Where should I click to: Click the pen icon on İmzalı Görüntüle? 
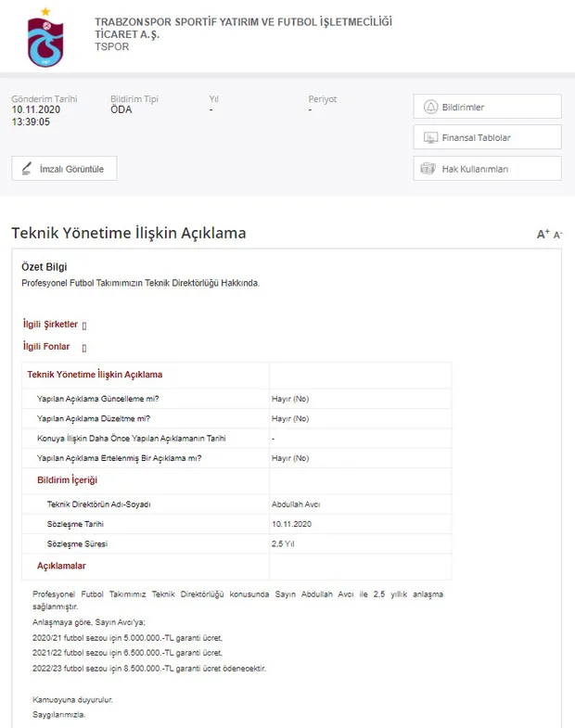click(26, 169)
